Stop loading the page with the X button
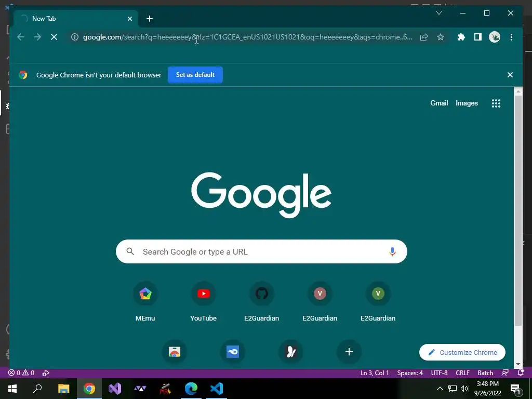The width and height of the screenshot is (532, 399). (x=54, y=37)
